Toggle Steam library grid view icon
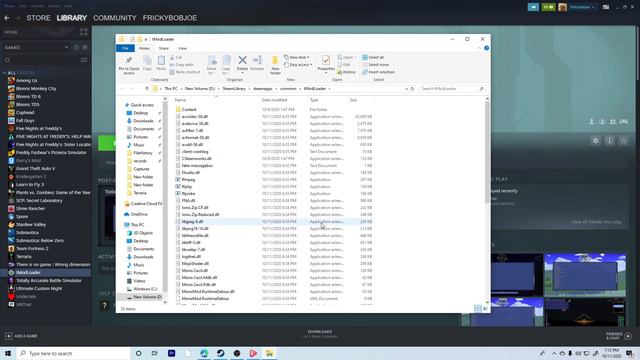Viewport: 640px width, 360px height. point(84,32)
